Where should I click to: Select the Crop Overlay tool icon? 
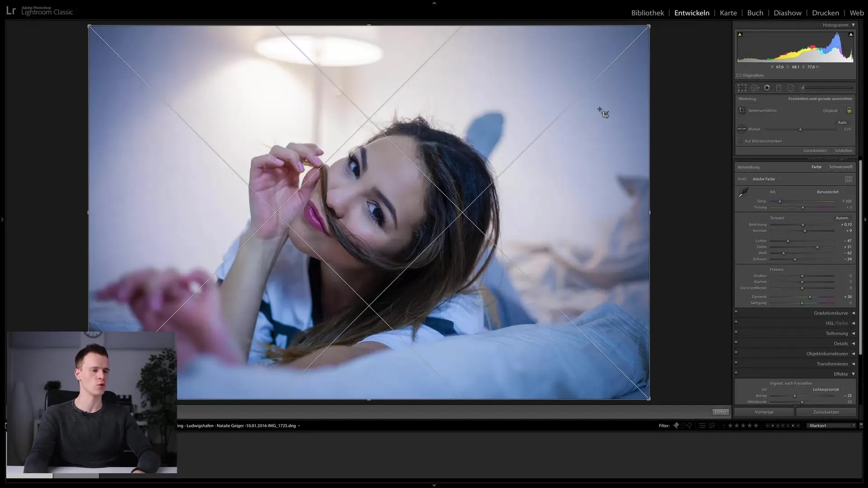pyautogui.click(x=742, y=88)
